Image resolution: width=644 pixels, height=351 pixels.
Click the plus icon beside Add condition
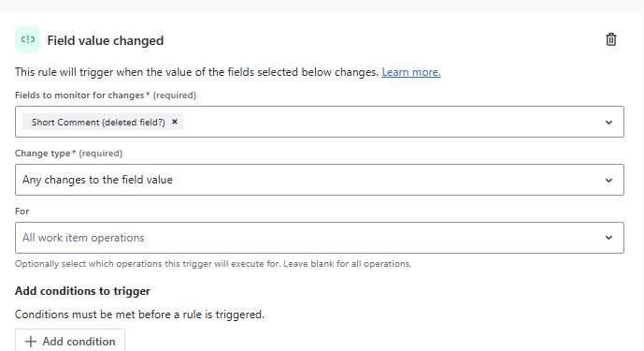click(x=31, y=342)
